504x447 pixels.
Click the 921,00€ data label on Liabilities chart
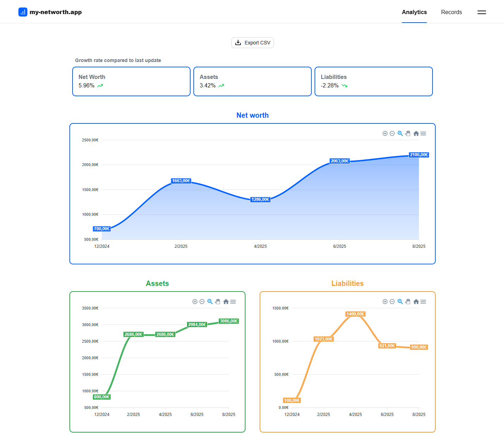387,346
